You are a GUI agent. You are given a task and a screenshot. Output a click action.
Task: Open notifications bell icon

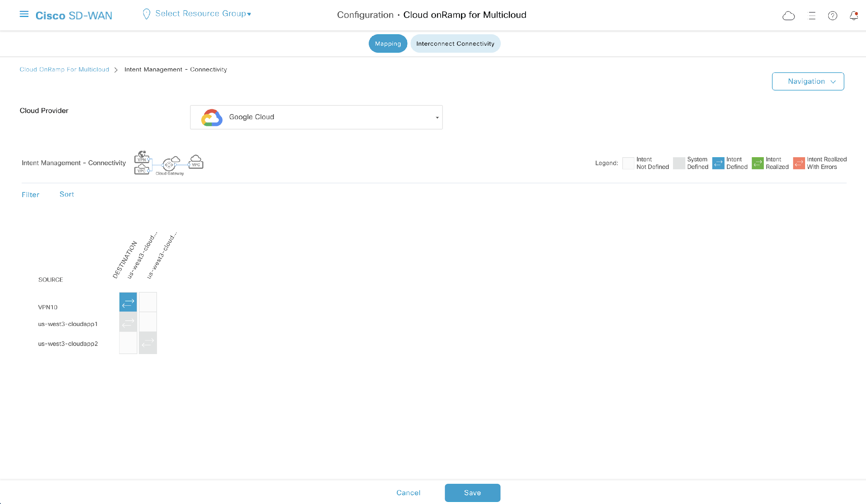pyautogui.click(x=854, y=16)
